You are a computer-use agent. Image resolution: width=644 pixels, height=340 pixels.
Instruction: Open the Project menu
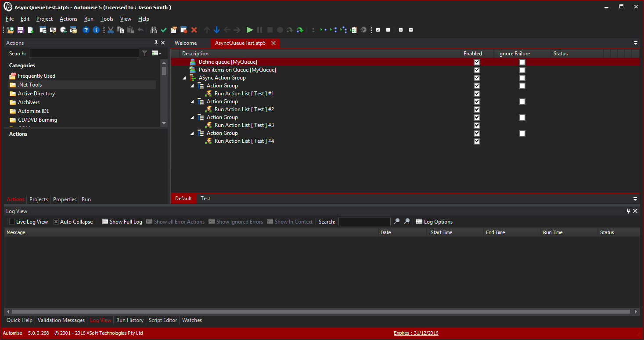point(44,19)
